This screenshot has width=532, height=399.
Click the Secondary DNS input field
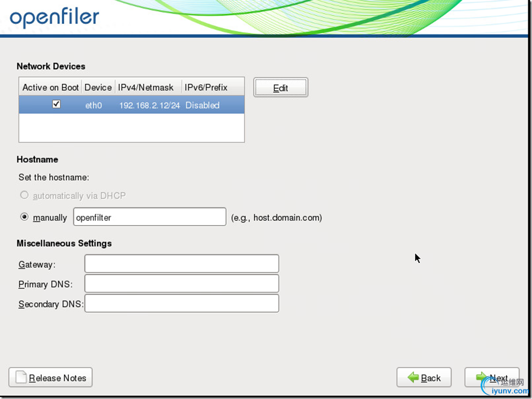tap(181, 303)
